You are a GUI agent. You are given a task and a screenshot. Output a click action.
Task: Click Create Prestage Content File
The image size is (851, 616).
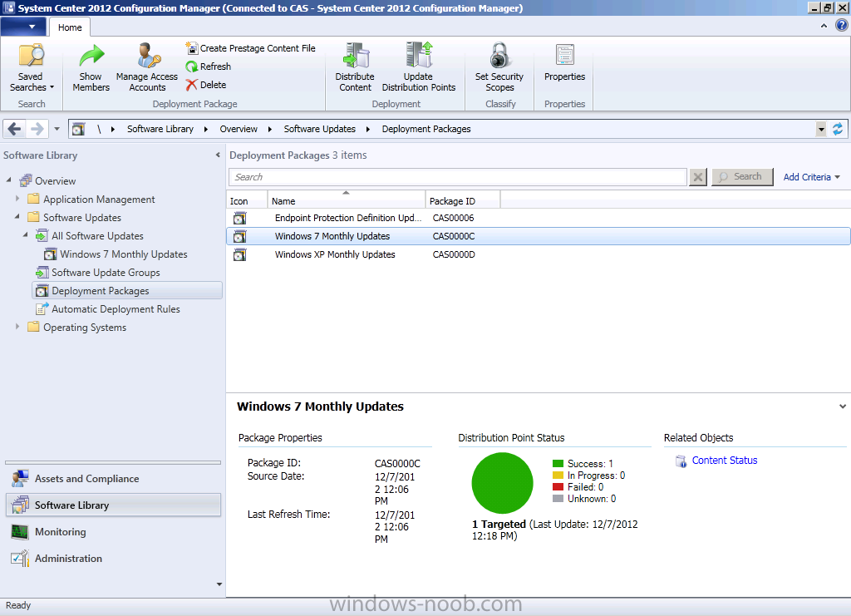pos(250,48)
